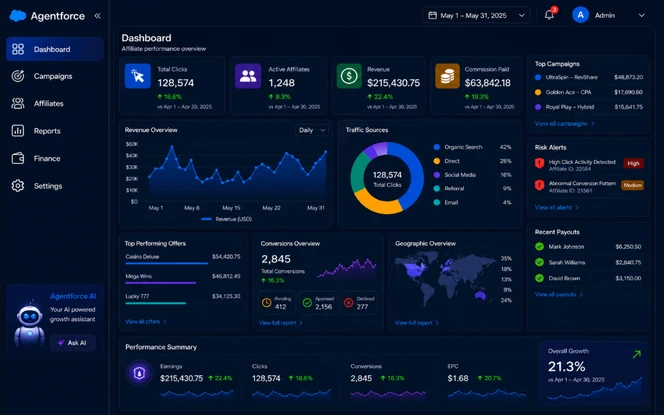The width and height of the screenshot is (664, 415).
Task: Click the Direct legend color dot
Action: (x=437, y=161)
